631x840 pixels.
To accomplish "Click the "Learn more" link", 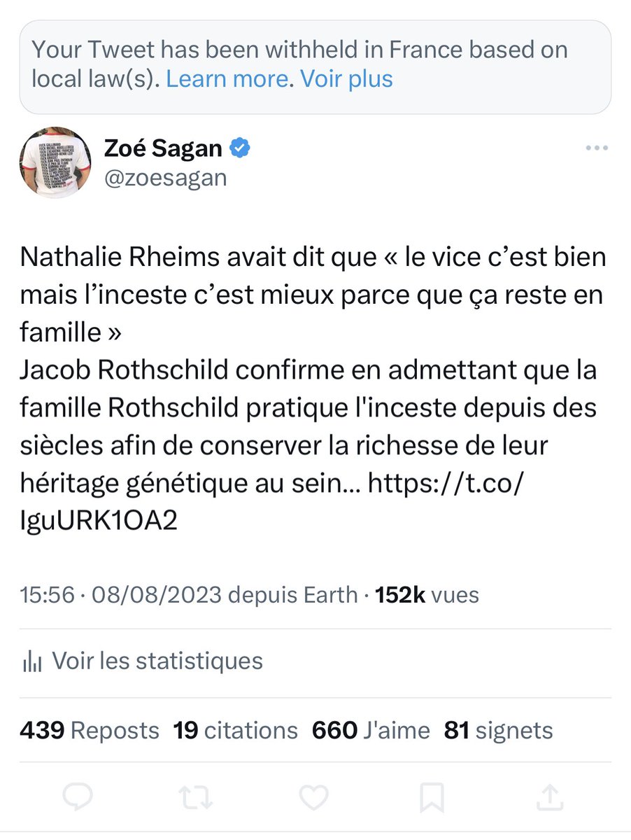I will (x=227, y=79).
